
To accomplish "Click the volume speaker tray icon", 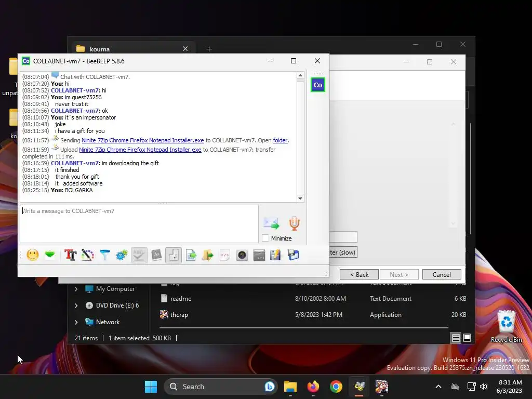I will pyautogui.click(x=484, y=387).
